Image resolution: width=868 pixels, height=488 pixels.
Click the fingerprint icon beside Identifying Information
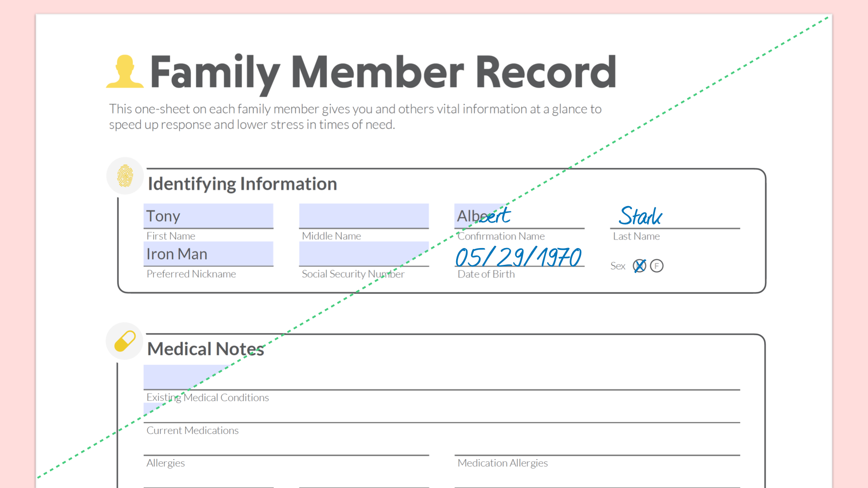click(x=125, y=176)
